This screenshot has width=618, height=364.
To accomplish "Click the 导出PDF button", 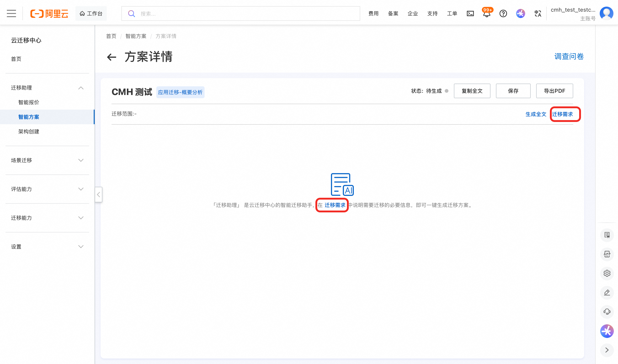I will pos(554,91).
